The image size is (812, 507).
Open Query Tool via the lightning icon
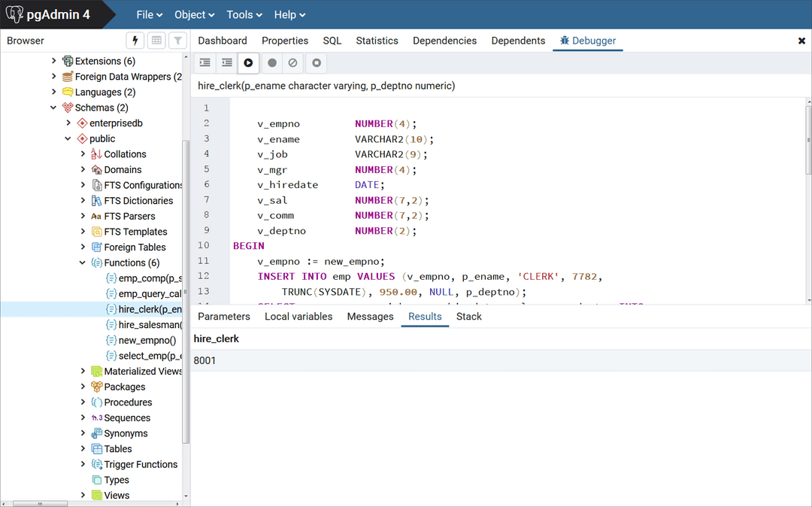tap(135, 41)
